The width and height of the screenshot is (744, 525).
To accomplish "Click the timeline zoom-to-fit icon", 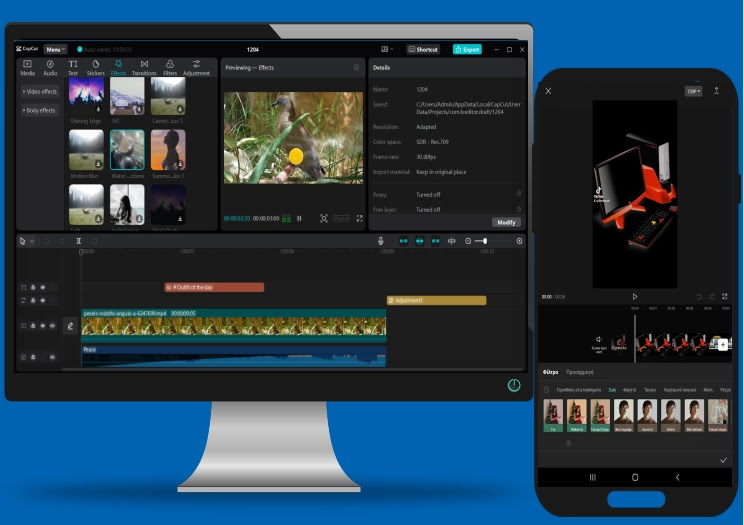I will coord(520,241).
